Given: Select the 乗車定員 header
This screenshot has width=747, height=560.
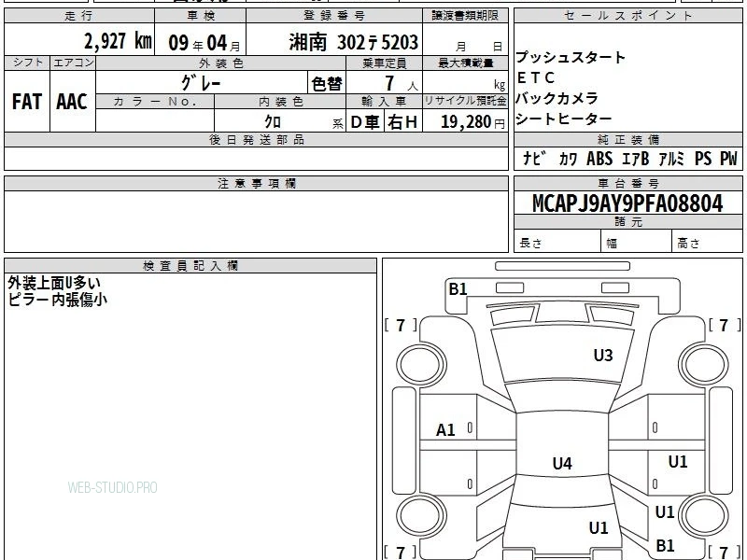Looking at the screenshot, I should (x=384, y=63).
